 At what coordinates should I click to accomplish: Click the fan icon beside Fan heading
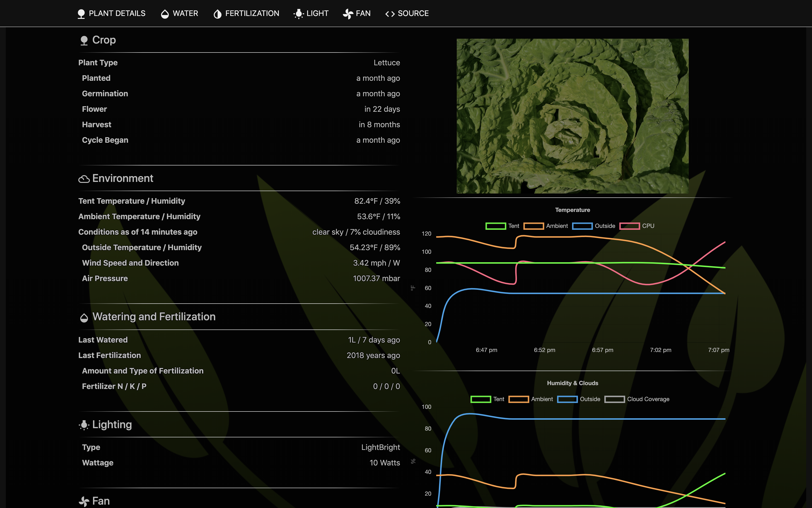coord(84,502)
